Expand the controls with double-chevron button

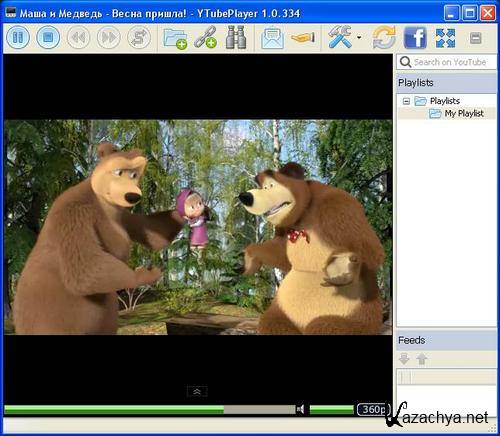pos(197,392)
